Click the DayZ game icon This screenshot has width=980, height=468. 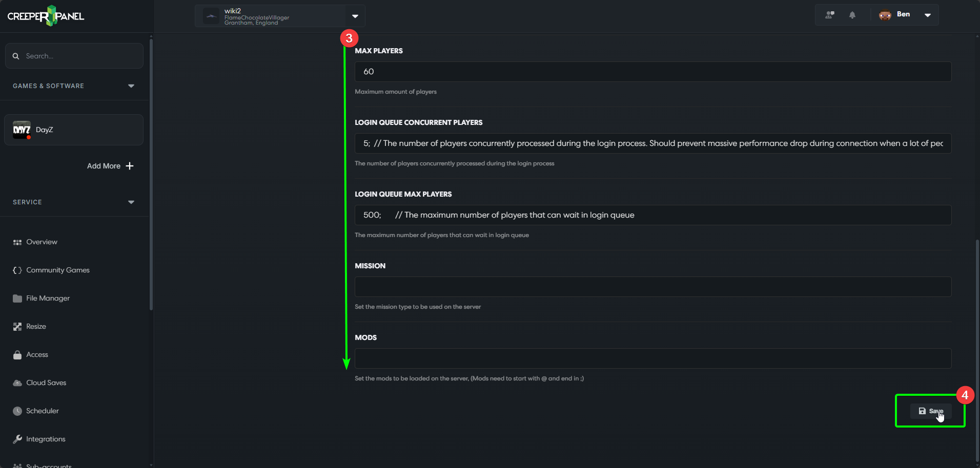point(22,130)
